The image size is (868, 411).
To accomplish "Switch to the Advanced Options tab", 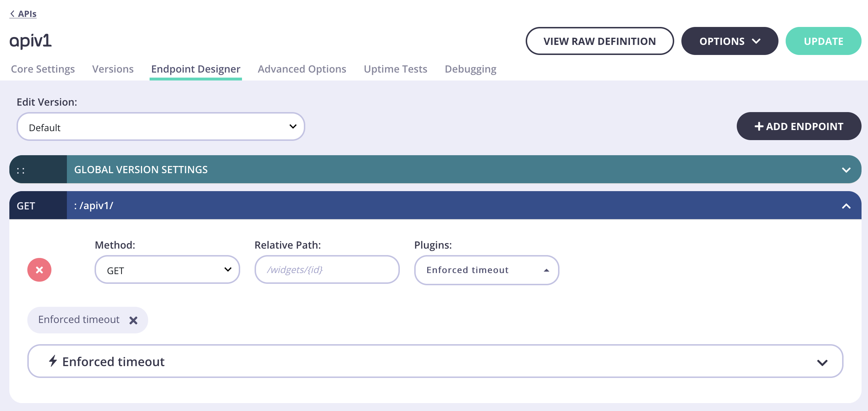I will (x=302, y=69).
